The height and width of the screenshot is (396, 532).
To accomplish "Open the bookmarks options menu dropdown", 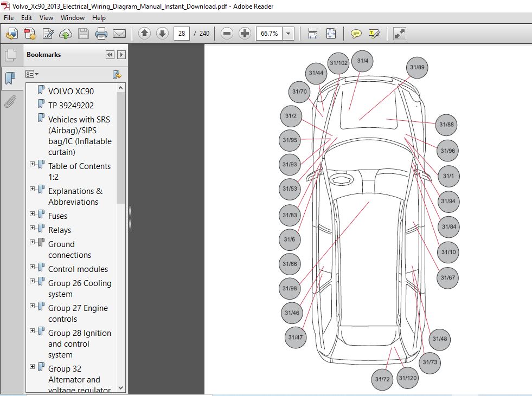I will pyautogui.click(x=32, y=74).
